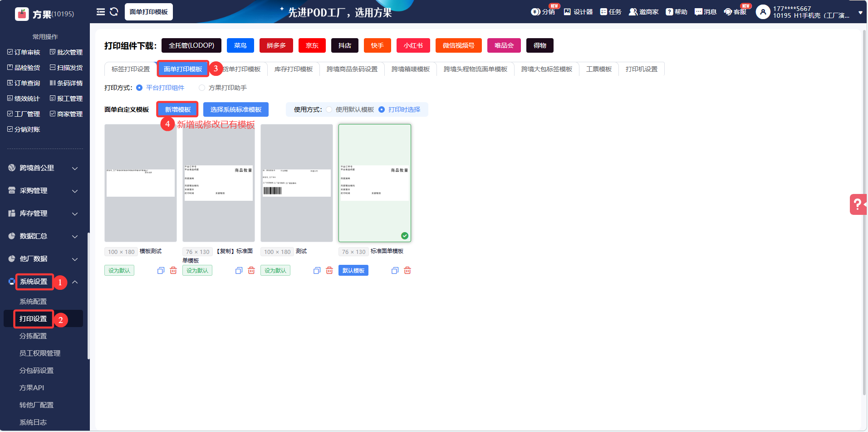This screenshot has height=432, width=868.
Task: Select 使用默认模板 usage radio option
Action: point(329,109)
